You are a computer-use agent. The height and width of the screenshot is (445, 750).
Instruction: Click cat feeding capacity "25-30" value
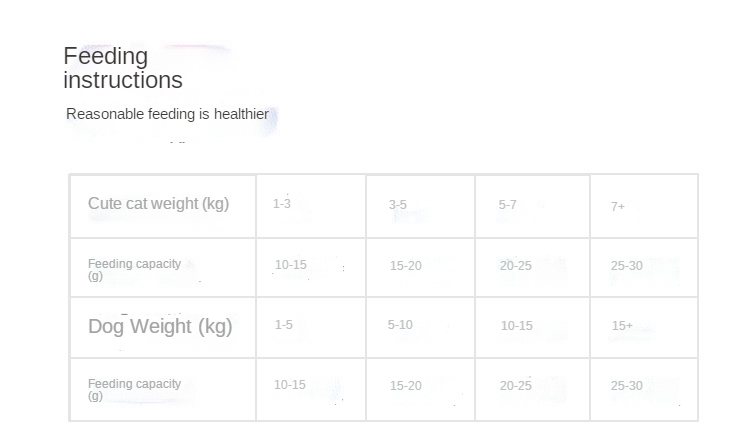[627, 266]
